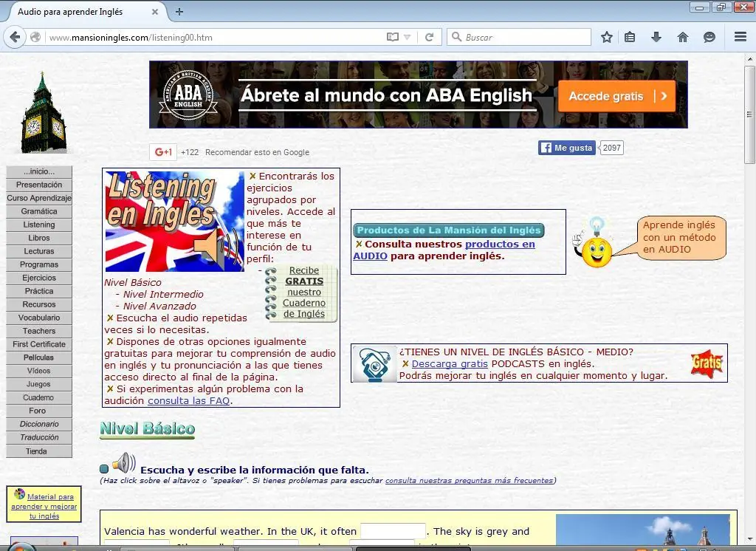The width and height of the screenshot is (756, 551).
Task: Click the Facebook Me gusta button
Action: (567, 148)
